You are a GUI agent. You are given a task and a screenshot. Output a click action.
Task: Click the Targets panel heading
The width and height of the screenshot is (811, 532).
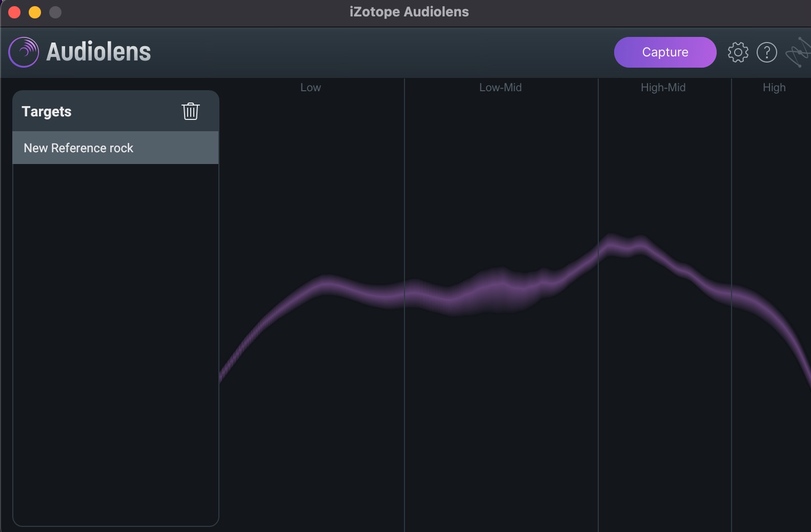(x=47, y=112)
